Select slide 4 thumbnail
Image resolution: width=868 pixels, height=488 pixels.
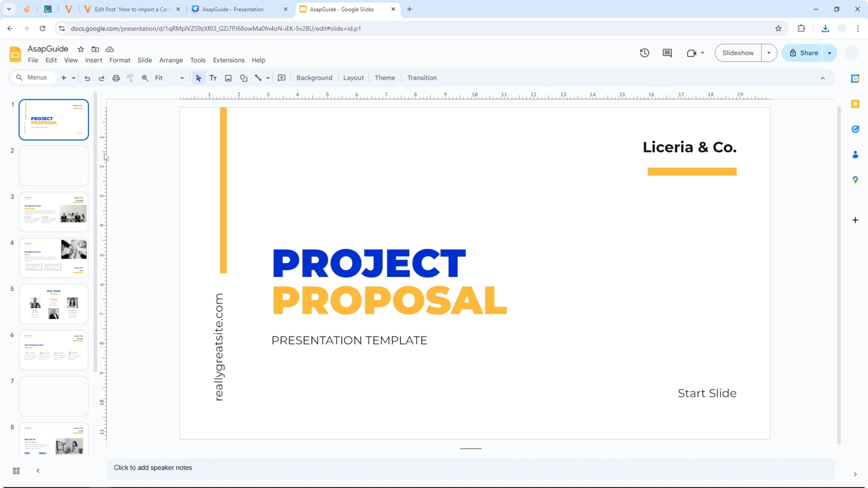pyautogui.click(x=54, y=258)
